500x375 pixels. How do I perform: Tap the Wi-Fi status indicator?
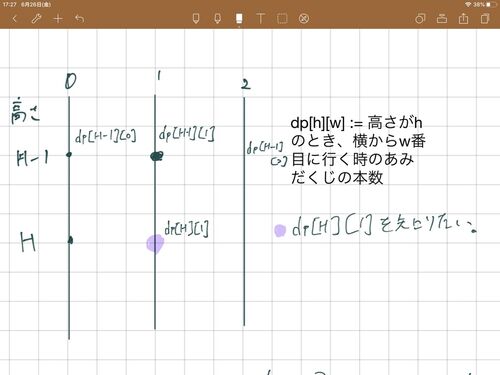tap(468, 4)
